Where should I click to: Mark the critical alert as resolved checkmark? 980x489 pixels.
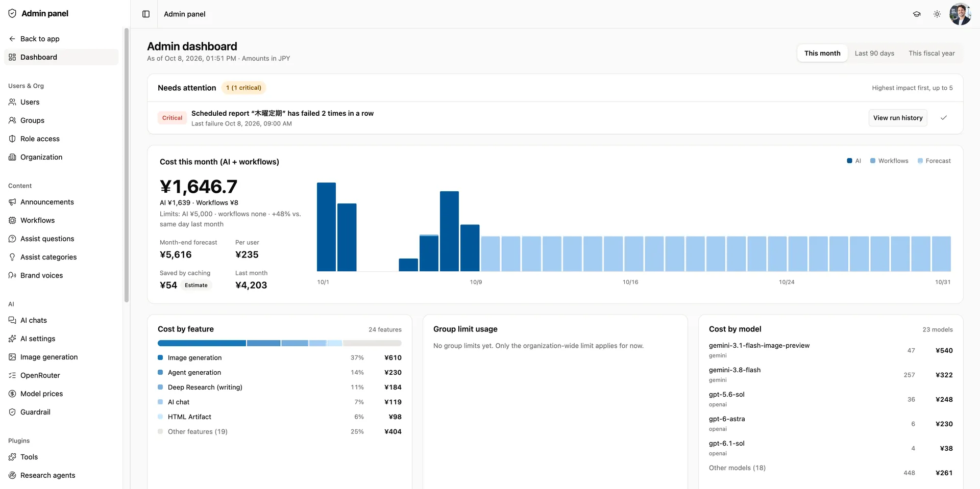(944, 118)
